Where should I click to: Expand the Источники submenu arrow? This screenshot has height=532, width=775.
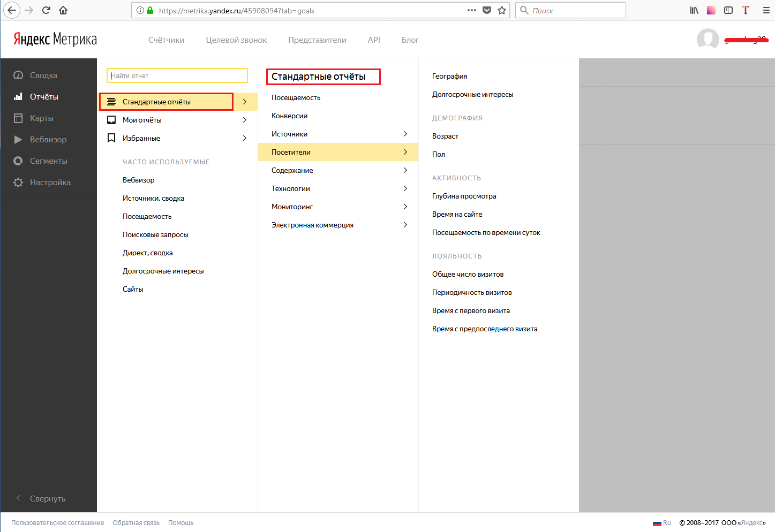pyautogui.click(x=405, y=134)
